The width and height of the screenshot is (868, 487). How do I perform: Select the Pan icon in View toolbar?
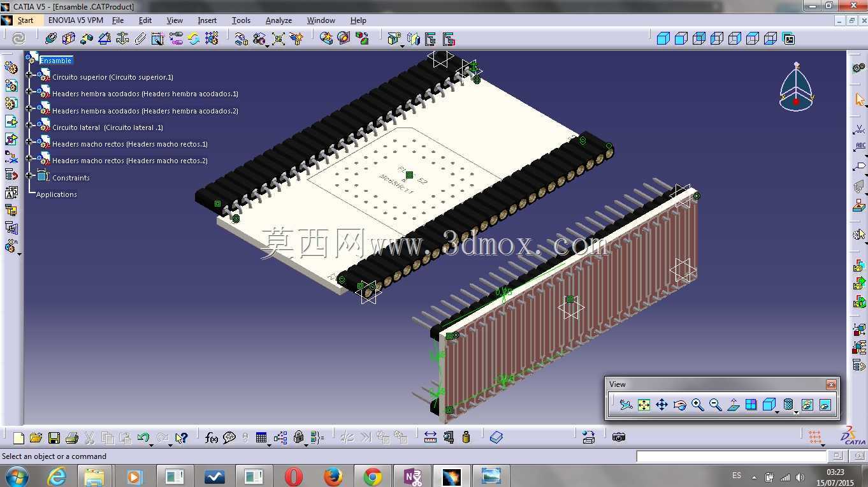click(x=662, y=404)
